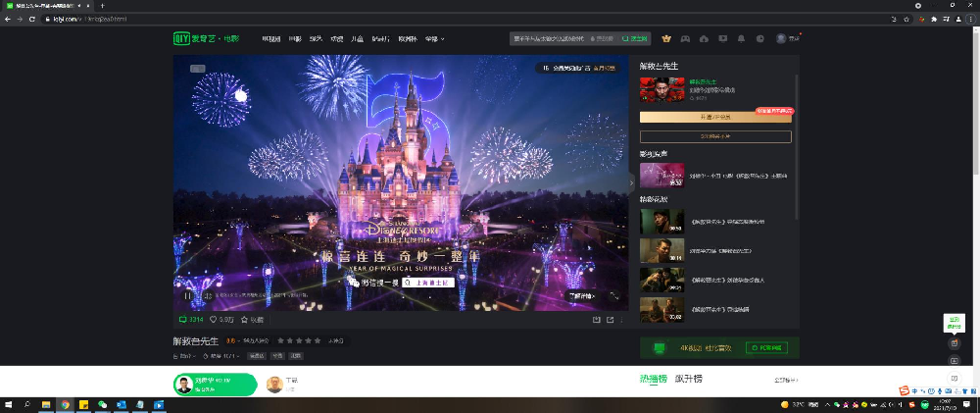Click the gold VIP membership button in sidebar
This screenshot has width=980, height=413.
[x=715, y=117]
